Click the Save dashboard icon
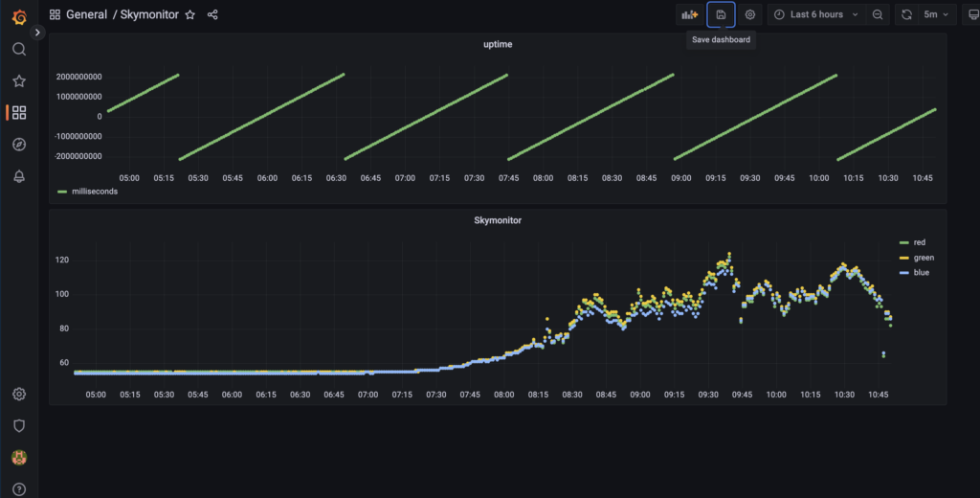This screenshot has height=498, width=980. pos(721,14)
